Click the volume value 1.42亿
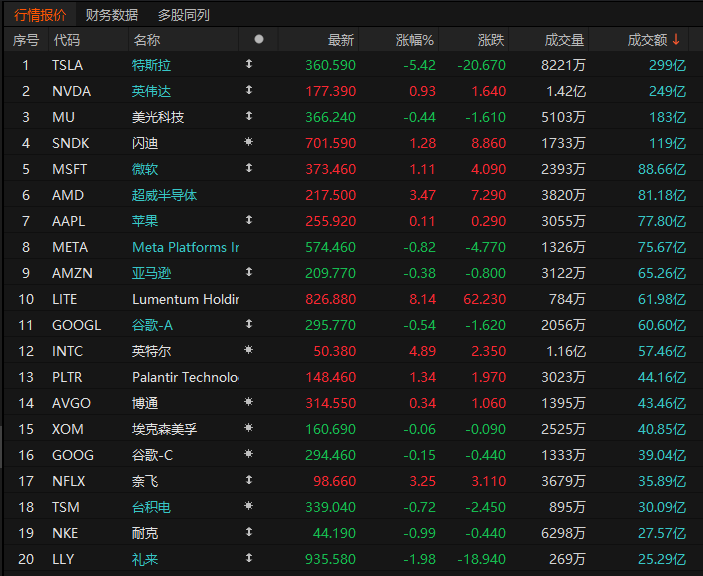 point(566,91)
